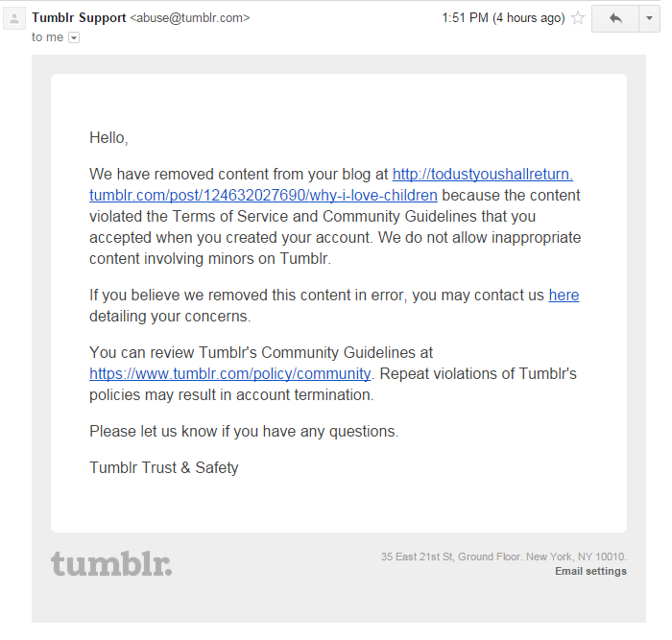Expand the 'to me' recipient details
672x640 pixels.
74,37
